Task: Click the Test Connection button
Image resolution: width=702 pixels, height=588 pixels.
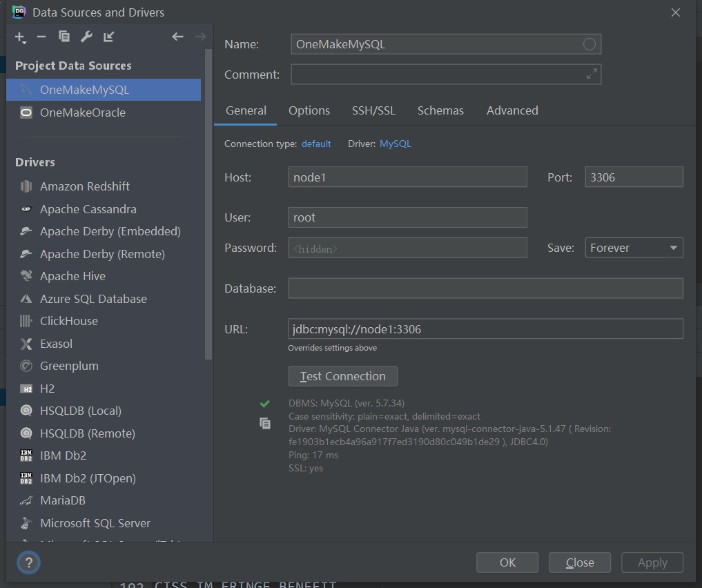Action: tap(343, 376)
